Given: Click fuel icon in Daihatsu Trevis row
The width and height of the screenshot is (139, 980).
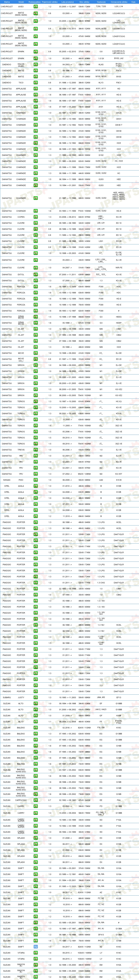Looking at the screenshot, I should (x=35, y=450).
